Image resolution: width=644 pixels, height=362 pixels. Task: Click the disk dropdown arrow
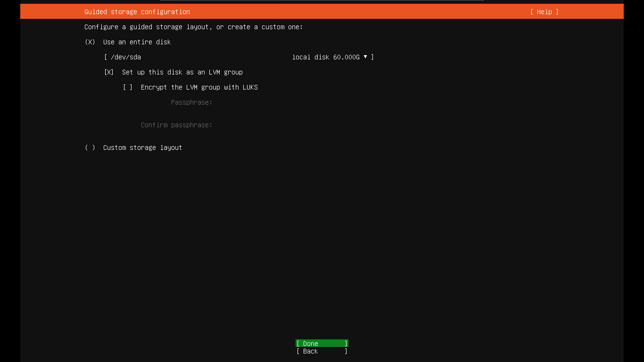pyautogui.click(x=365, y=57)
